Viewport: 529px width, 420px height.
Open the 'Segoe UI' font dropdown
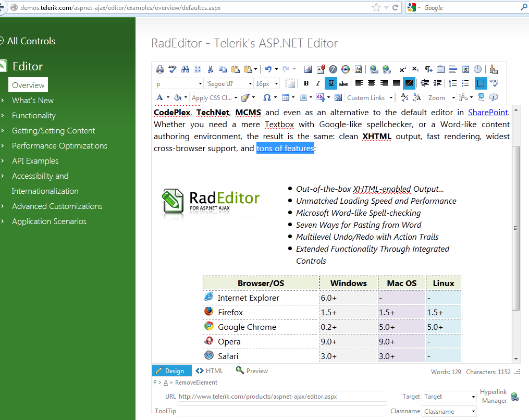[229, 84]
